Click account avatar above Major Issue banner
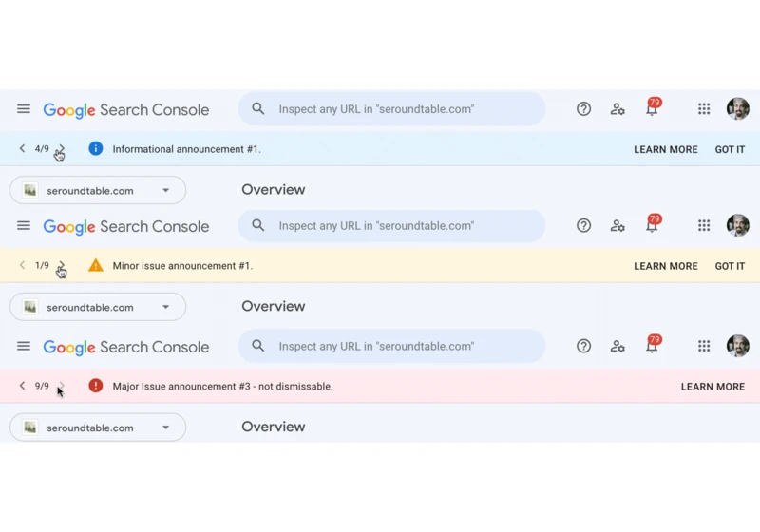This screenshot has height=532, width=760. (738, 346)
